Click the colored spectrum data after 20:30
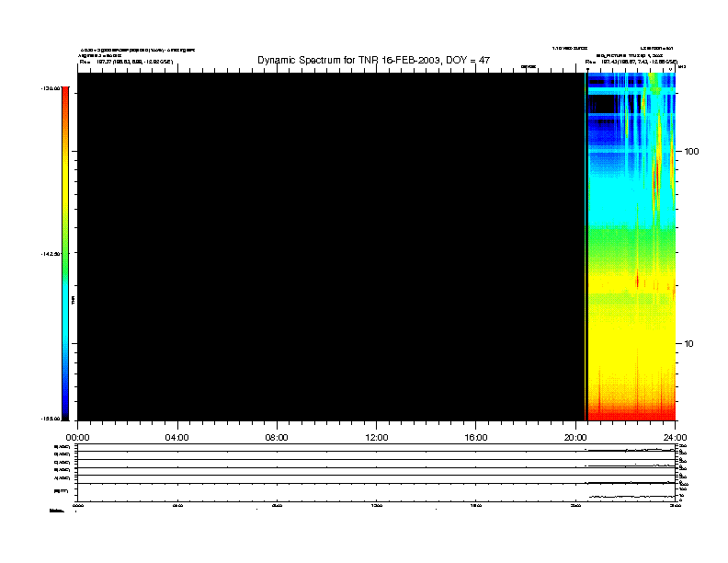Viewport: 728px width, 563px height. 631,247
